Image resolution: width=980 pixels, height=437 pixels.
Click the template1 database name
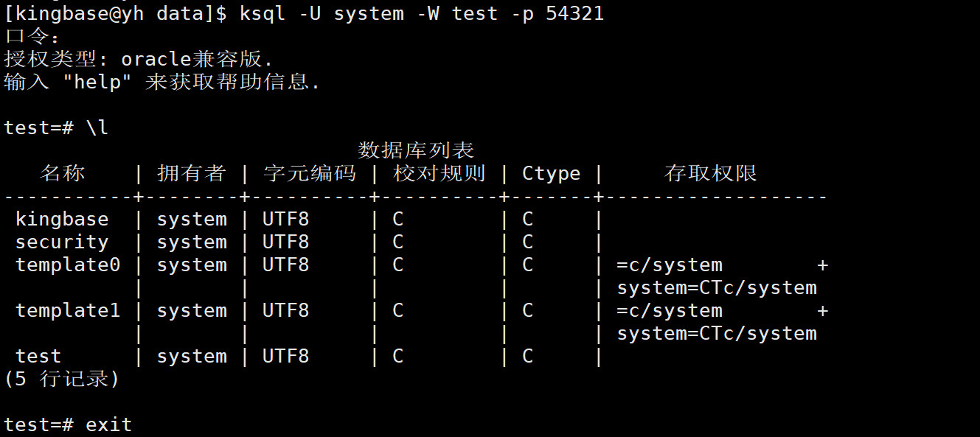tap(68, 310)
